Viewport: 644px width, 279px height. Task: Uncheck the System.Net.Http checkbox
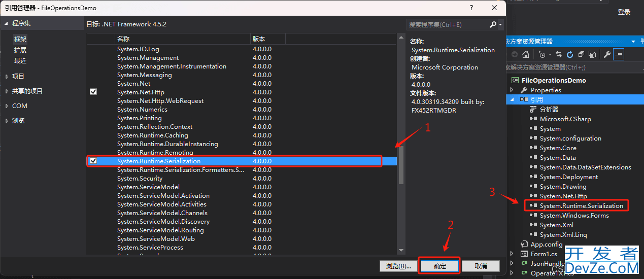pos(93,92)
